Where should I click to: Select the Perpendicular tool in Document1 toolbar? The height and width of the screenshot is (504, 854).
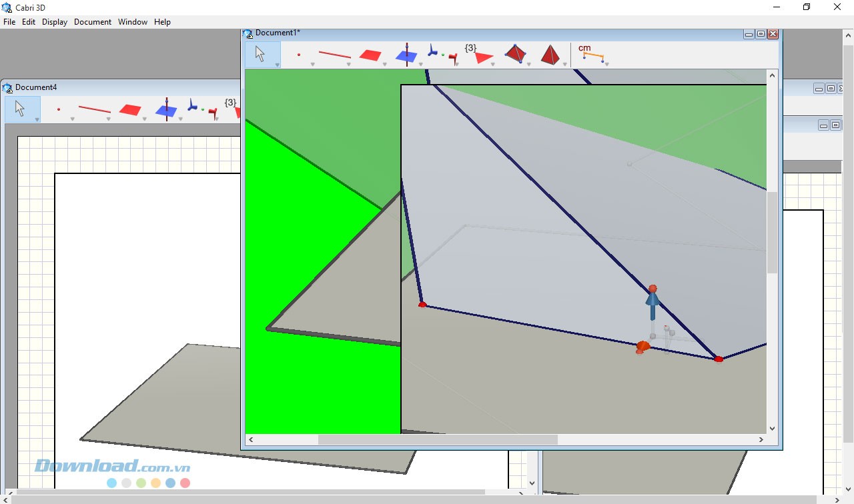406,55
